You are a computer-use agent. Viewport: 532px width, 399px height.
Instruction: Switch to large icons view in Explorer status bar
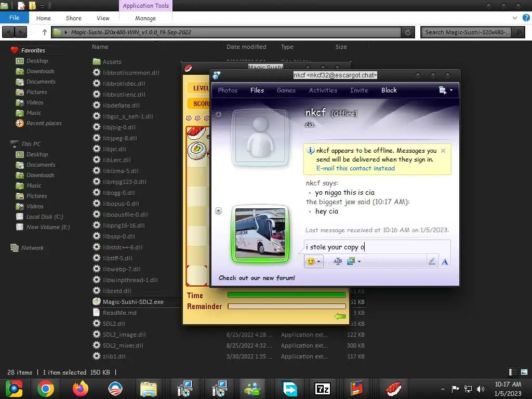(x=524, y=372)
